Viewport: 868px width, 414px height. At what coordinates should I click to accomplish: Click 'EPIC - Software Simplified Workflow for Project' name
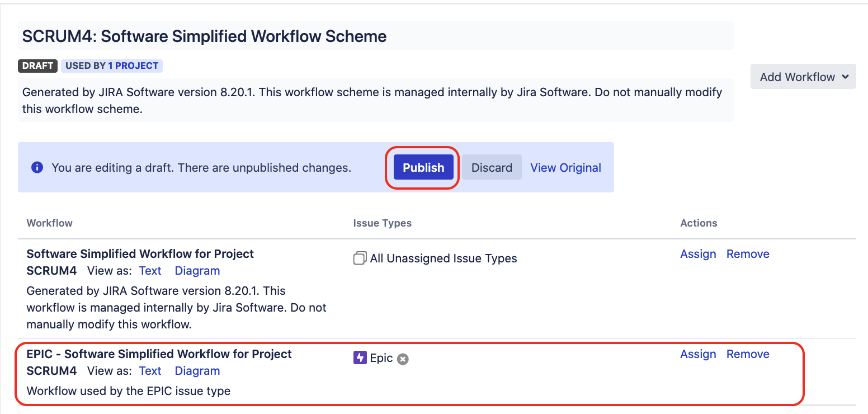pos(159,354)
